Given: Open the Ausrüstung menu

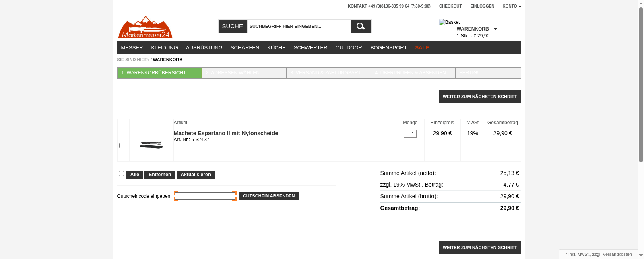Looking at the screenshot, I should click(x=204, y=47).
